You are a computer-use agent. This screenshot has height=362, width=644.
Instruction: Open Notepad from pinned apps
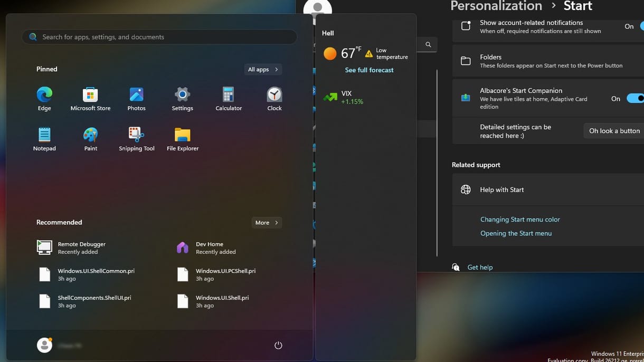pos(44,139)
